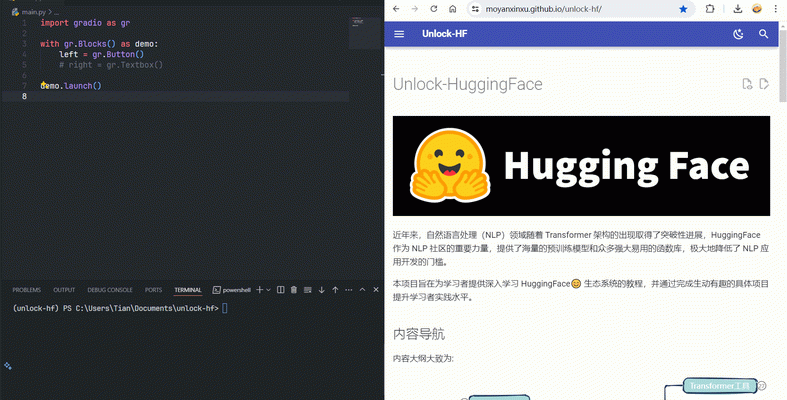Switch to the DEBUG CONSOLE tab
The width and height of the screenshot is (787, 400).
coord(110,290)
